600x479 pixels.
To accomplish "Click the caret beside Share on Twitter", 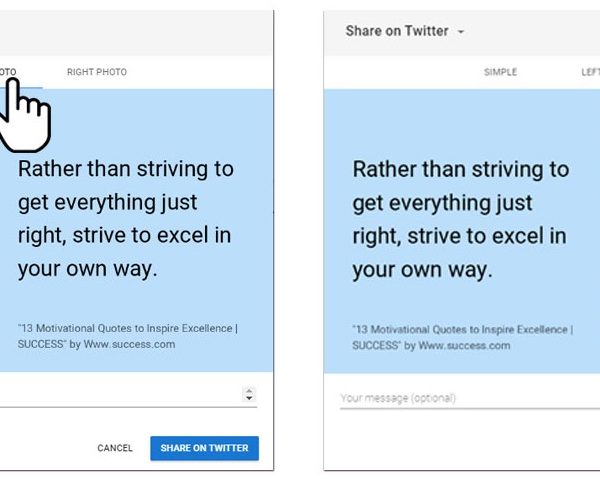I will pos(461,32).
